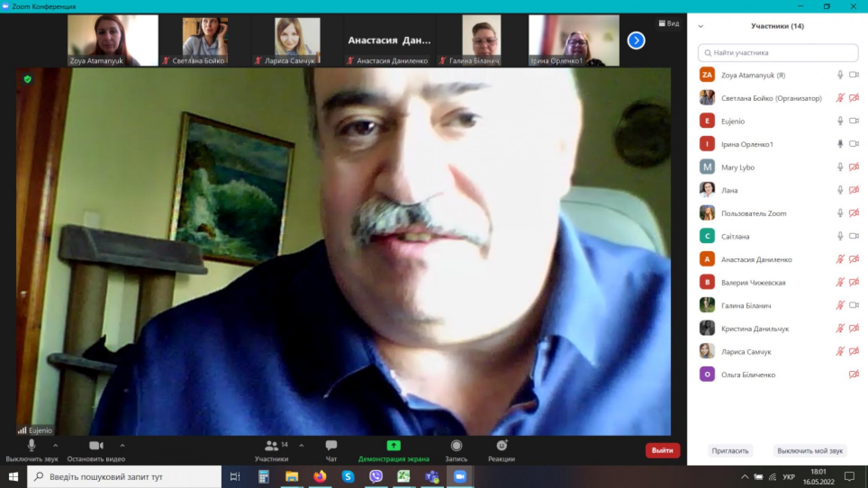
Task: Select Ірина Орленко1 video thumbnail
Action: point(574,41)
